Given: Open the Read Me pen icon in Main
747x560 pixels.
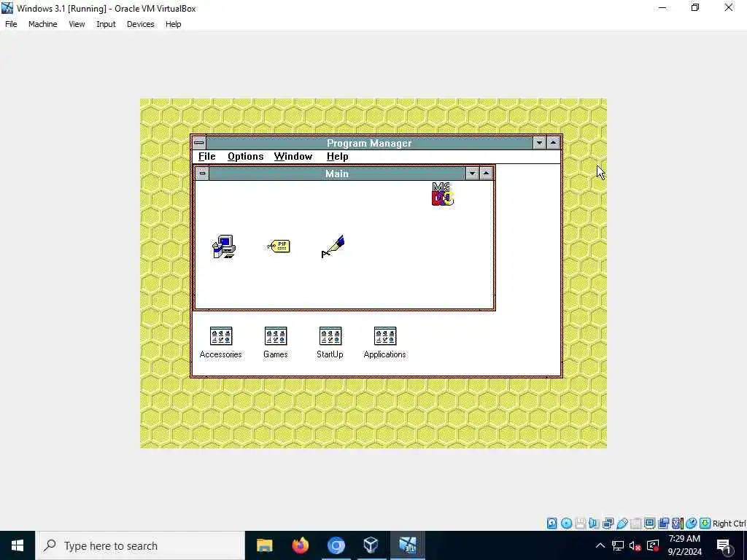Looking at the screenshot, I should [x=333, y=246].
